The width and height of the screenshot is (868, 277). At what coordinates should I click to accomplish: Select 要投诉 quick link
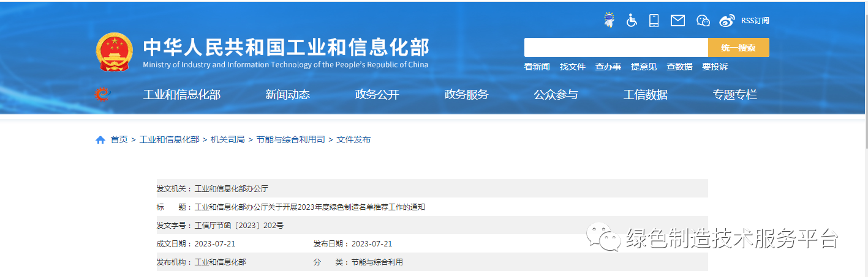coord(715,67)
